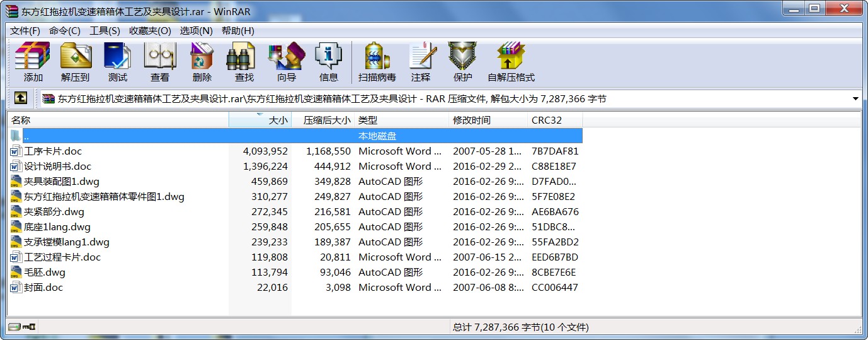Click the CRC32 value AE6BA676

[555, 212]
